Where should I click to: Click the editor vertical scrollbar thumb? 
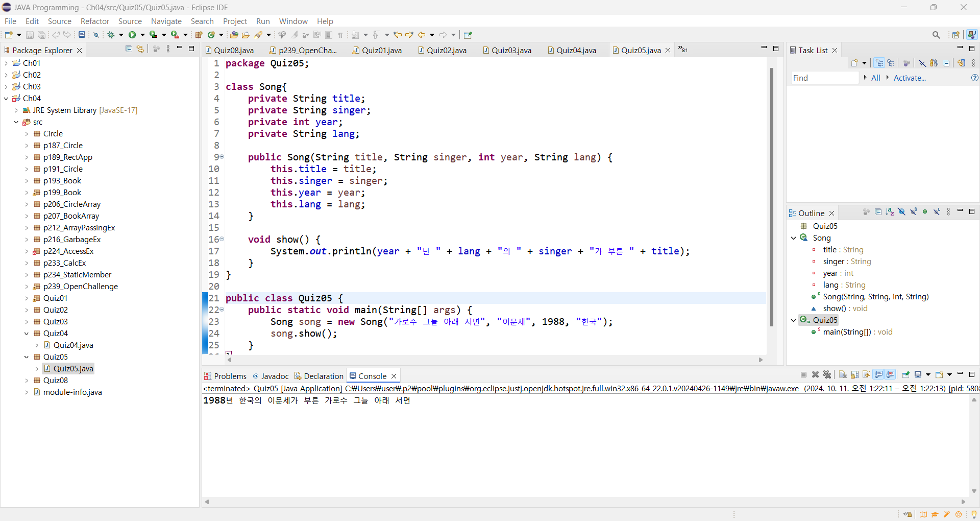(771, 197)
